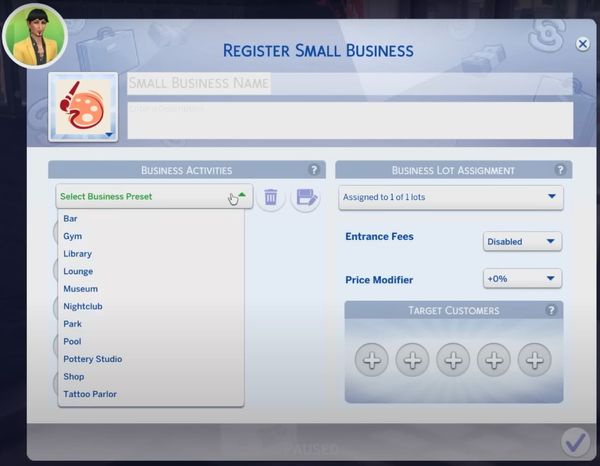This screenshot has height=466, width=600.
Task: Click the trash can delete preset icon
Action: click(270, 198)
